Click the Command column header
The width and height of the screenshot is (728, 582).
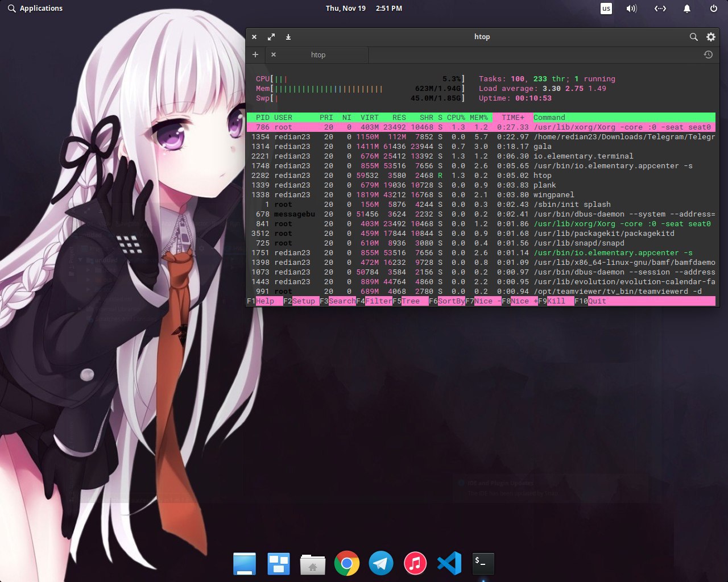549,118
